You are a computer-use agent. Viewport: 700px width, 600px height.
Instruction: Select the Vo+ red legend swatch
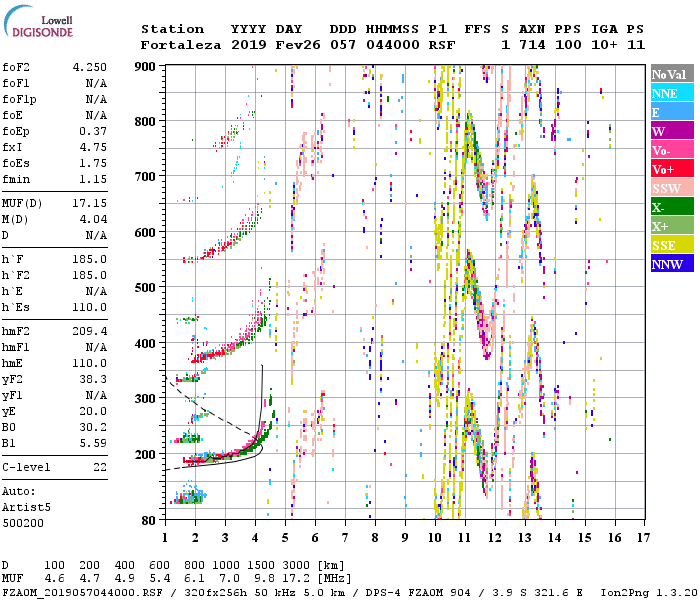[x=672, y=169]
